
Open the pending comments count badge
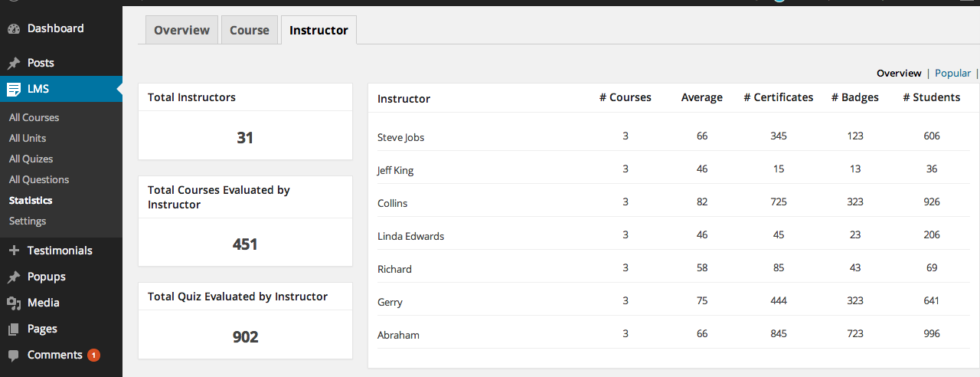pyautogui.click(x=93, y=355)
